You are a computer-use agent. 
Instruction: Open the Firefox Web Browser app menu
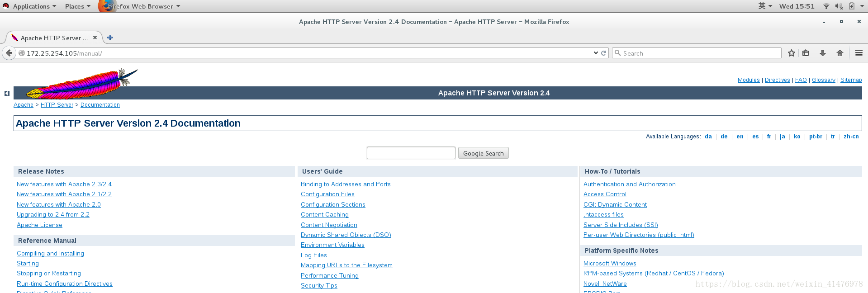(x=140, y=6)
